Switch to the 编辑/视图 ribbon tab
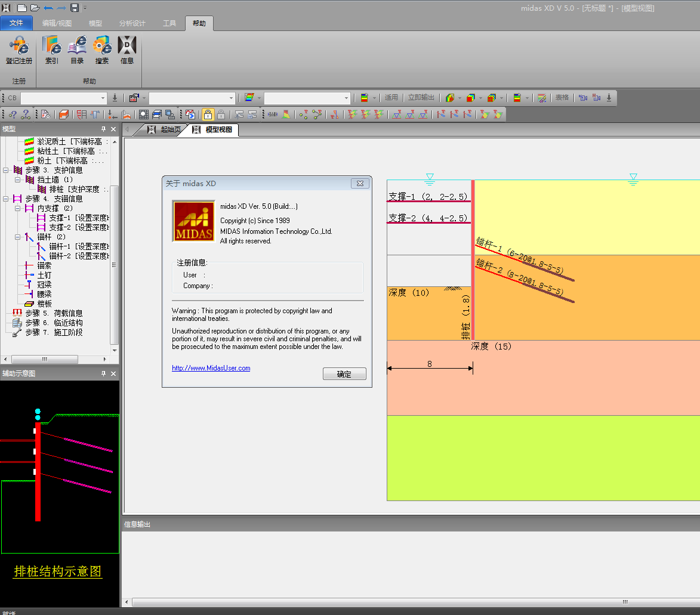Viewport: 700px width, 615px height. [57, 23]
